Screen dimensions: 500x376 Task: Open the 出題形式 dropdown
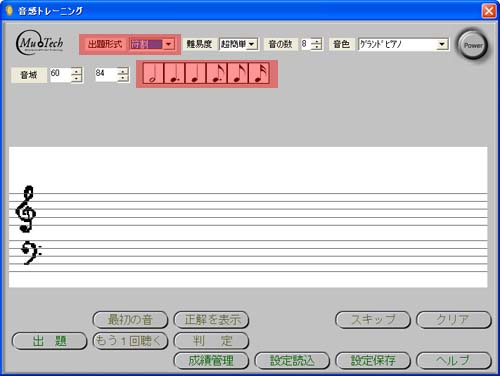169,44
